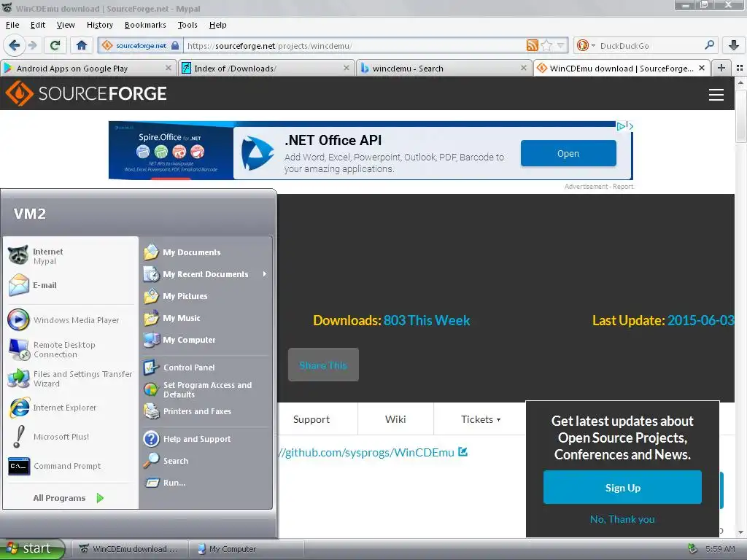
Task: Click the Share This button
Action: [x=323, y=365]
